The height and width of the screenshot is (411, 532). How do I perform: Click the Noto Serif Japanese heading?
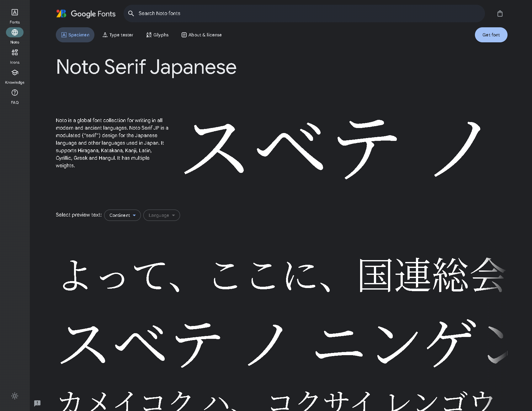(146, 67)
